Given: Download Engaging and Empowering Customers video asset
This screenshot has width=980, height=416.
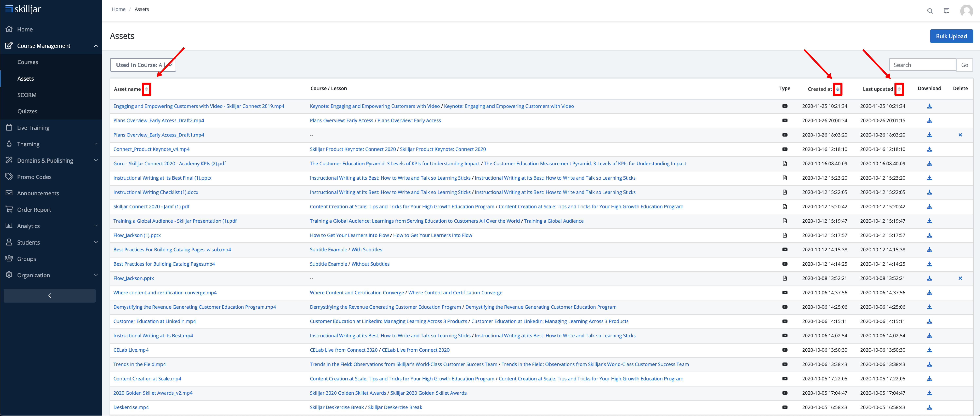Looking at the screenshot, I should 929,106.
